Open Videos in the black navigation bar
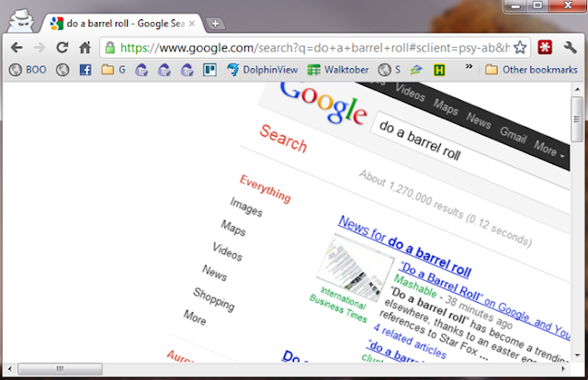Viewport: 588px width, 380px height. pyautogui.click(x=410, y=92)
